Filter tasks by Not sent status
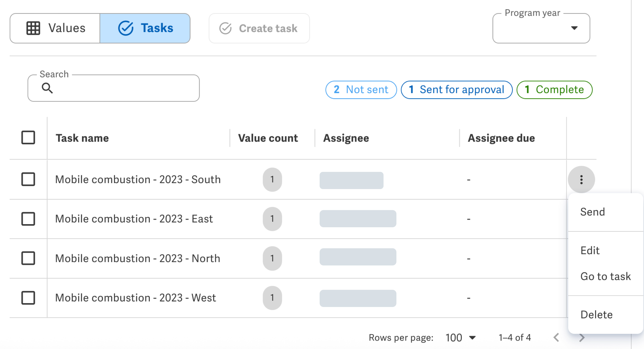 (x=361, y=90)
